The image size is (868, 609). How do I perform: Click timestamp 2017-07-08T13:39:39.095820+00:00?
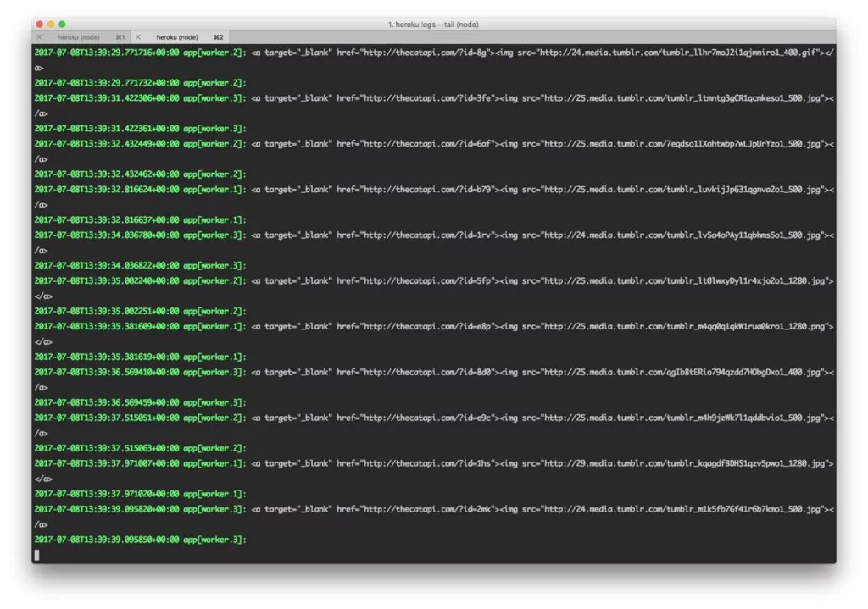point(107,509)
